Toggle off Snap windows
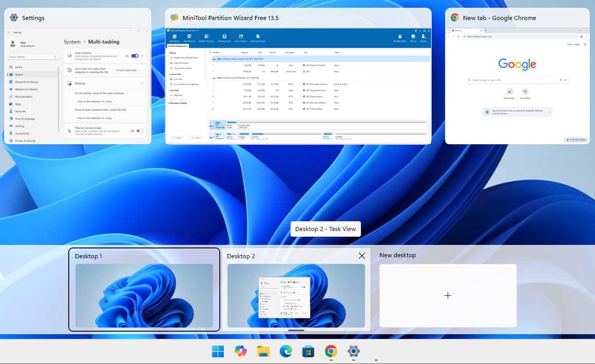The width and height of the screenshot is (595, 364). point(134,56)
